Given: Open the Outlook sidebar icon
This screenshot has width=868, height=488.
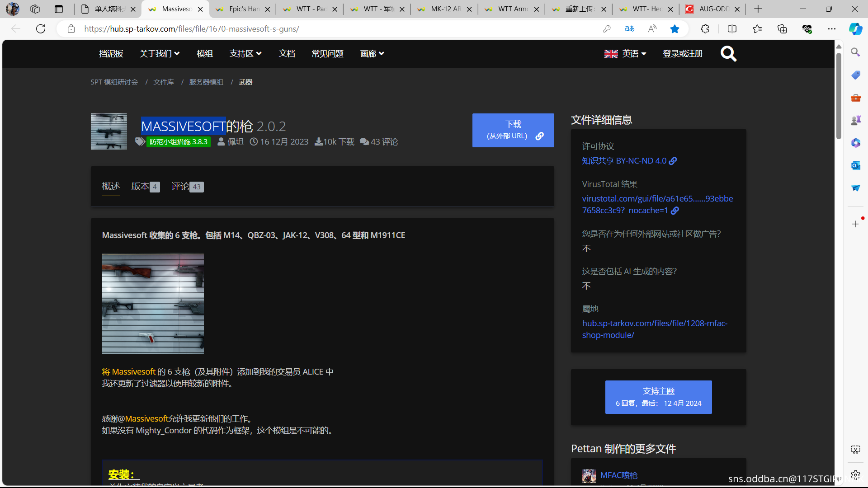Looking at the screenshot, I should pos(855,165).
